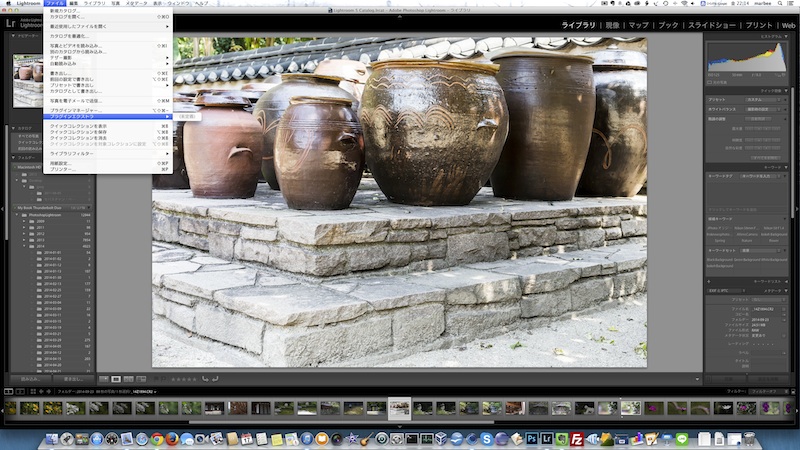Image resolution: width=800 pixels, height=450 pixels.
Task: Switch to the 現像 module
Action: pos(612,25)
